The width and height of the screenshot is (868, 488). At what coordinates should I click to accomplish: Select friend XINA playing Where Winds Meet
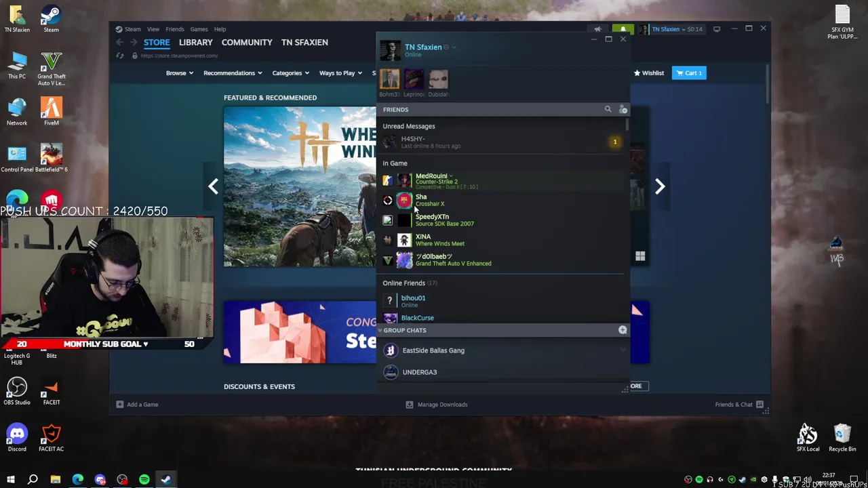pyautogui.click(x=501, y=240)
